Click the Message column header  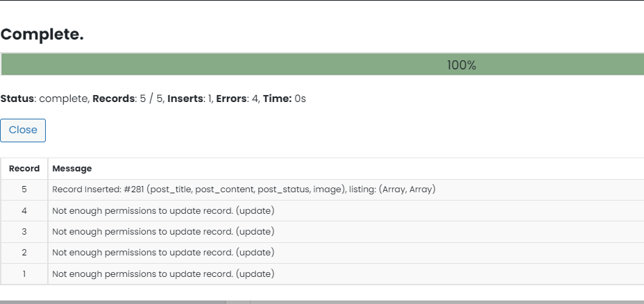tap(72, 169)
